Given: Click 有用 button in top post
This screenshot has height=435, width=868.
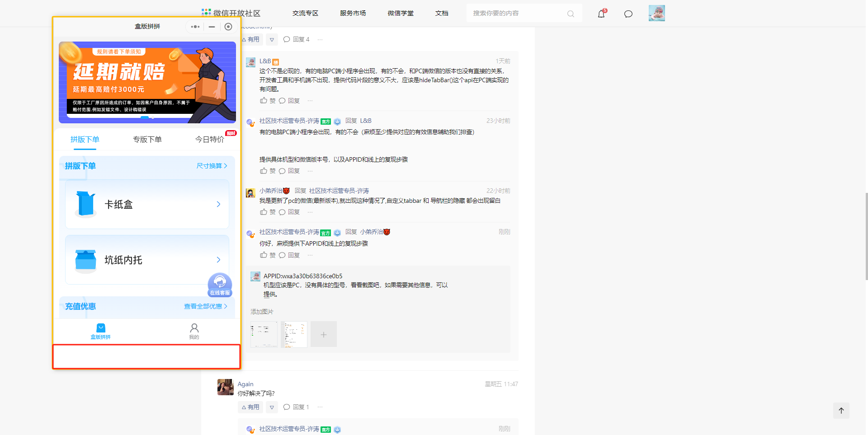Looking at the screenshot, I should [251, 39].
